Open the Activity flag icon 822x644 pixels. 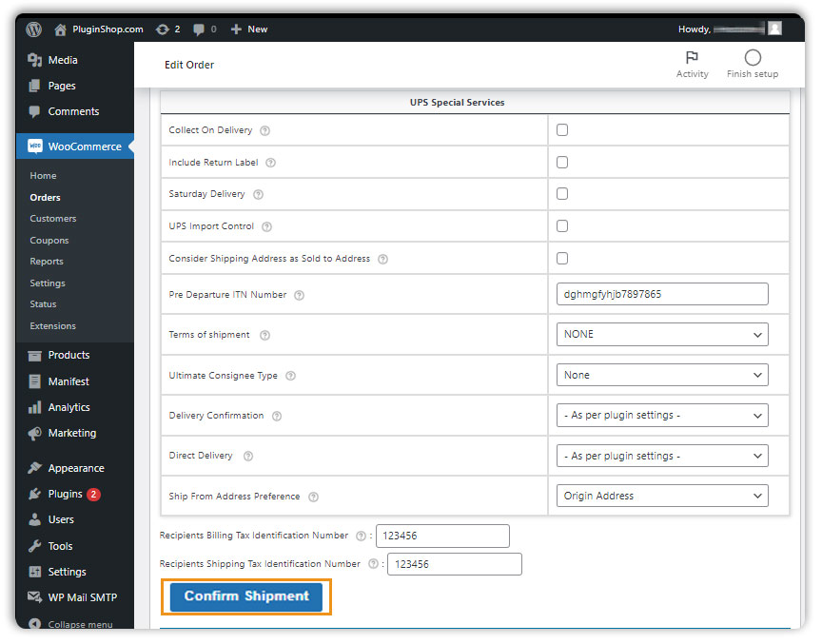(692, 57)
